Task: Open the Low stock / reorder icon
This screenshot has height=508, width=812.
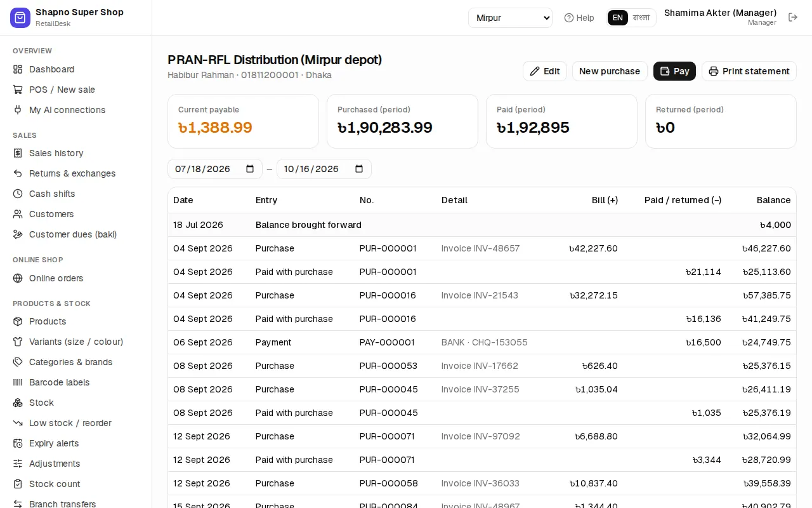Action: coord(18,423)
